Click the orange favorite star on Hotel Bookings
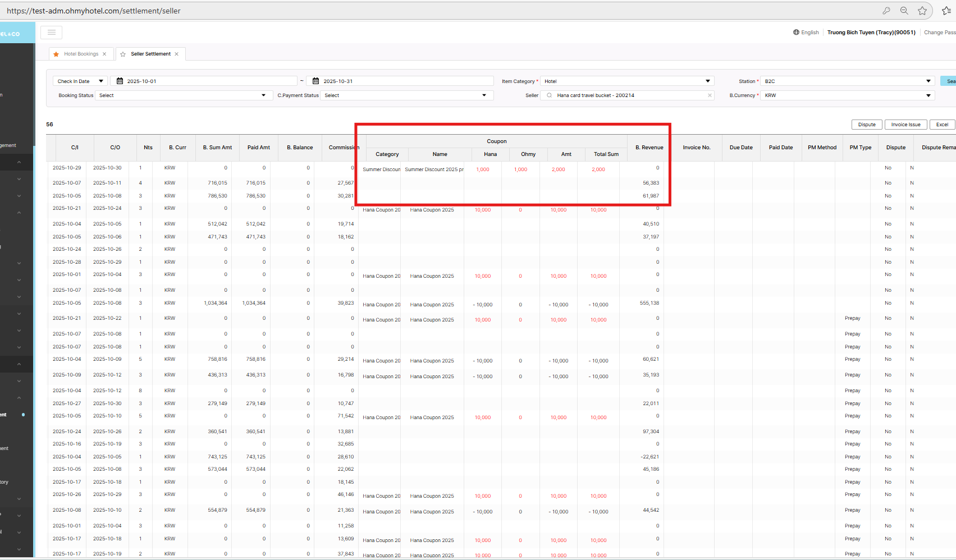 click(x=56, y=54)
